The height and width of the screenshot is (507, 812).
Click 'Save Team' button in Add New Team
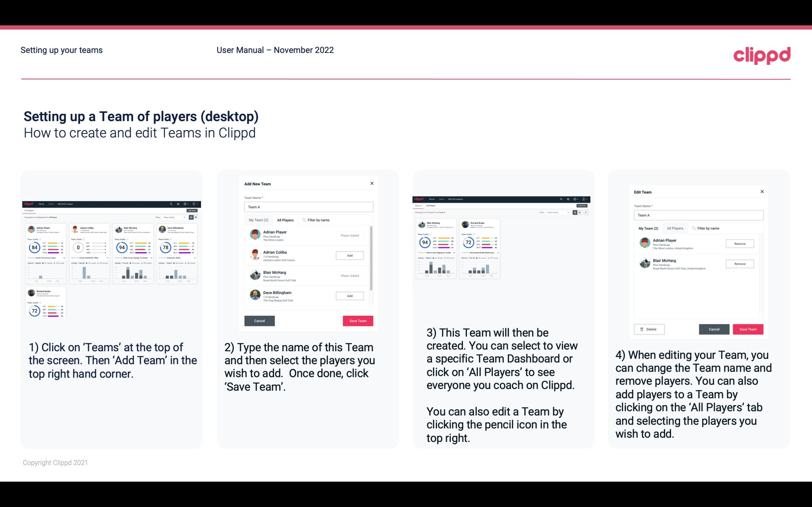point(357,320)
